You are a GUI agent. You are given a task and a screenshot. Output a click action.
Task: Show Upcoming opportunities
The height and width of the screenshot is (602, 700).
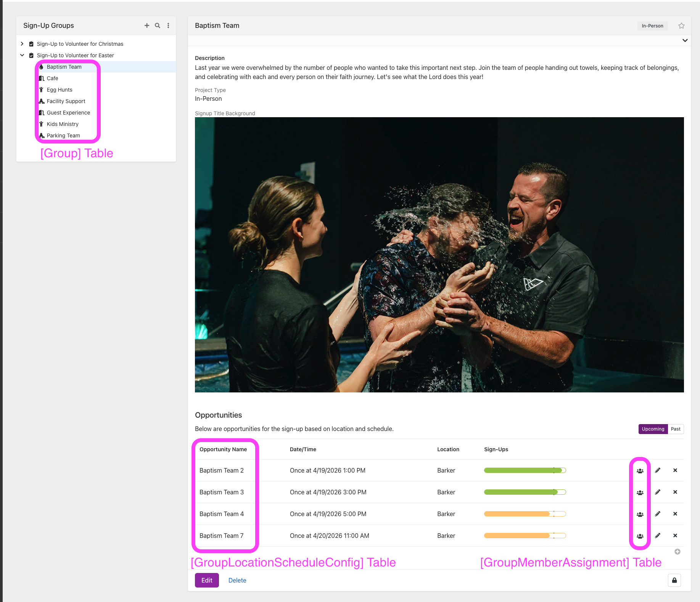point(653,429)
